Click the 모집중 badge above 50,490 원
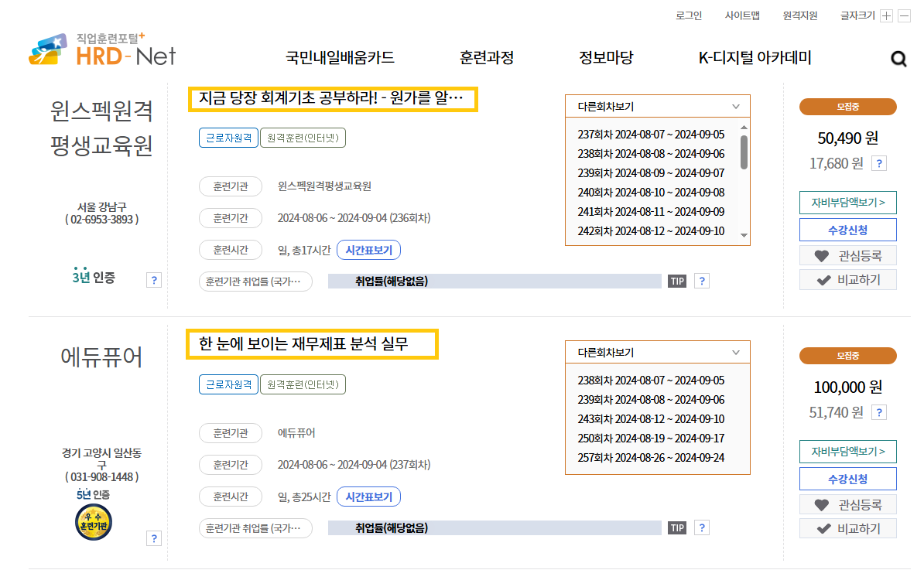 point(847,107)
